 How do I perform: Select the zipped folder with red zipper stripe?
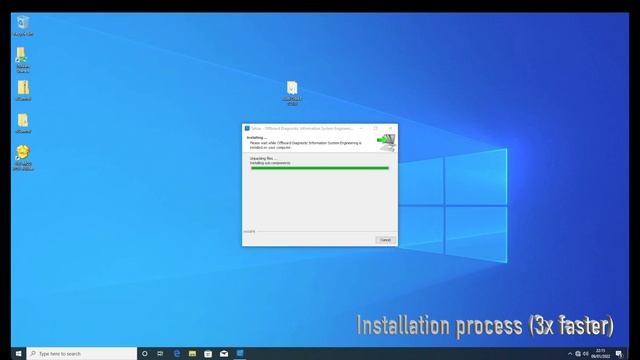(x=23, y=91)
